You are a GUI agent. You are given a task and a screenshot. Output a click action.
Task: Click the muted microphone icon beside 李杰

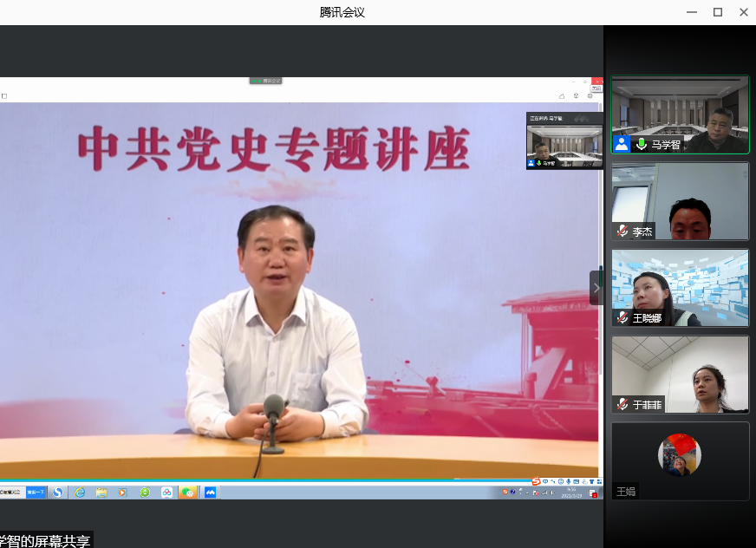point(622,232)
